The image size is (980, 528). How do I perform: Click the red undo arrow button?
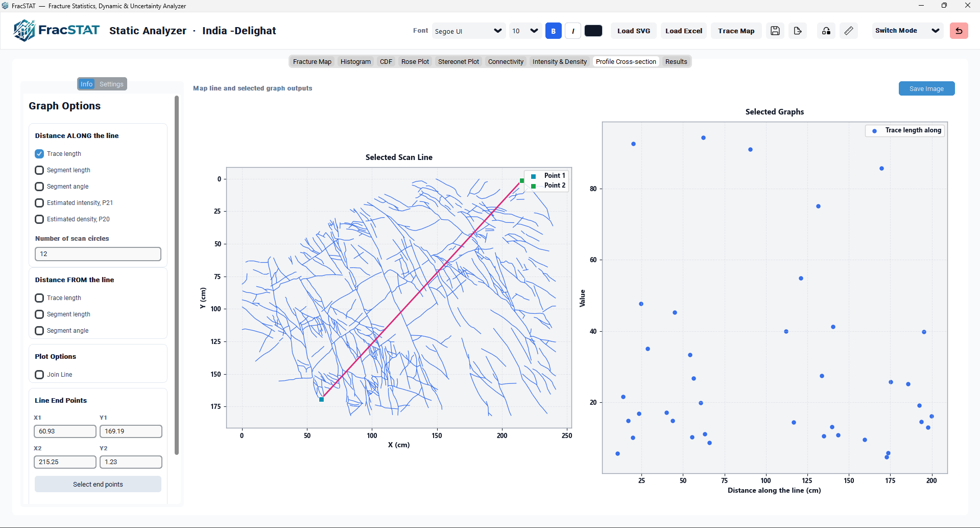point(959,31)
